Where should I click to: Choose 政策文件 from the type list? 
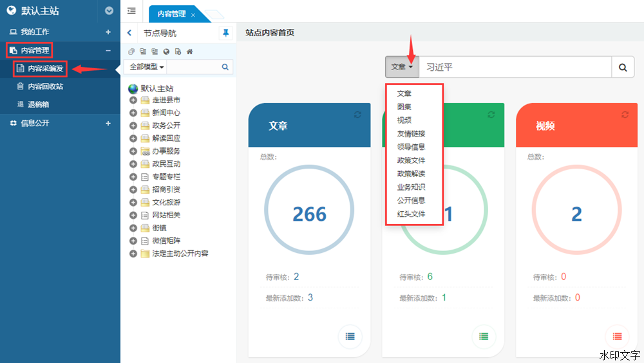coord(411,160)
